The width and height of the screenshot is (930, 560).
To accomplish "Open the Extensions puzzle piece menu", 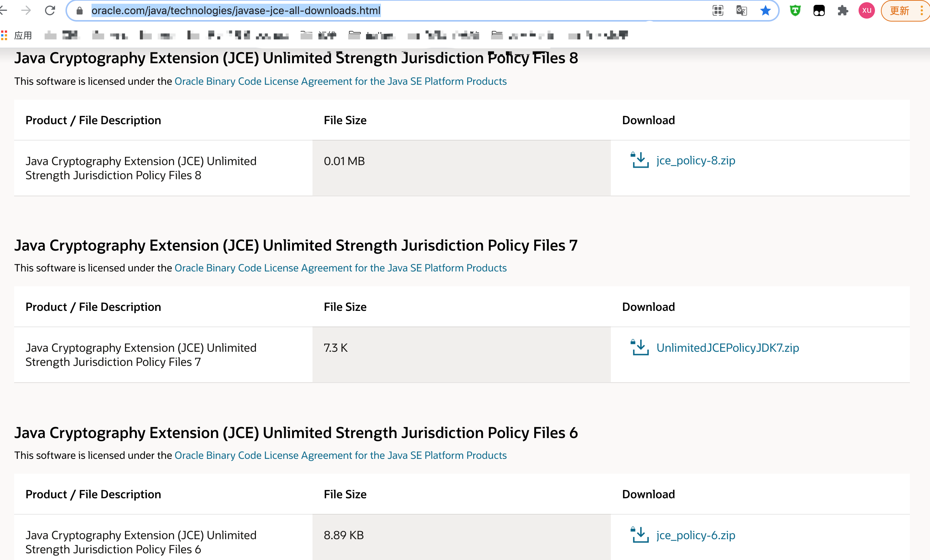I will 843,10.
